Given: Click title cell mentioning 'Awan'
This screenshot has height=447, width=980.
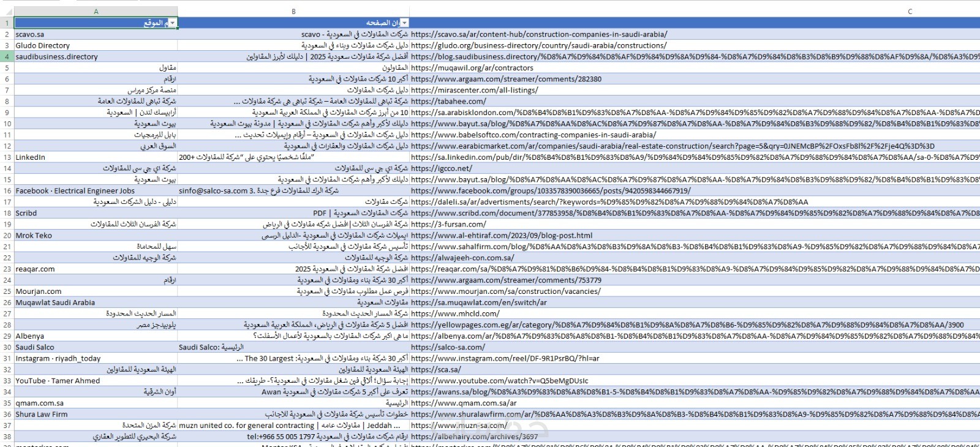Looking at the screenshot, I should [293, 392].
